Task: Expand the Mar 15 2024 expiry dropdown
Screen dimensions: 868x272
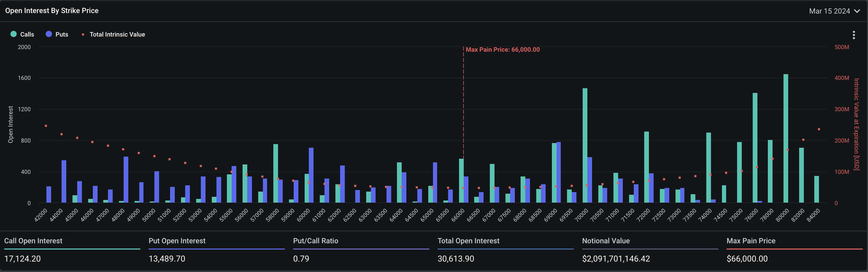Action: [829, 11]
